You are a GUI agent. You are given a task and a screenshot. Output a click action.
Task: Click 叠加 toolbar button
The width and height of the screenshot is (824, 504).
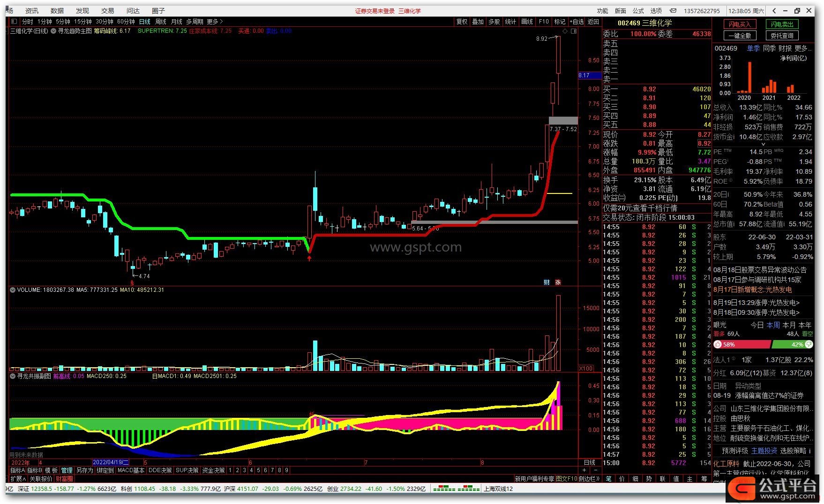478,22
